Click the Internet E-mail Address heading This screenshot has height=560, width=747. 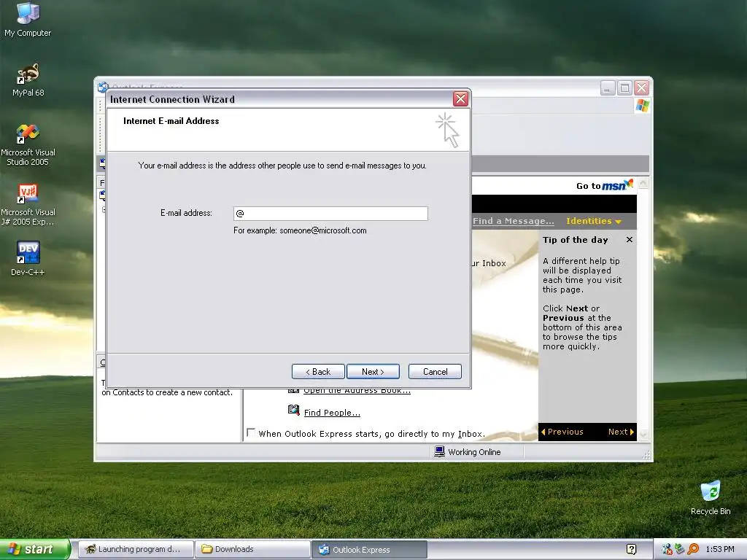(x=171, y=121)
